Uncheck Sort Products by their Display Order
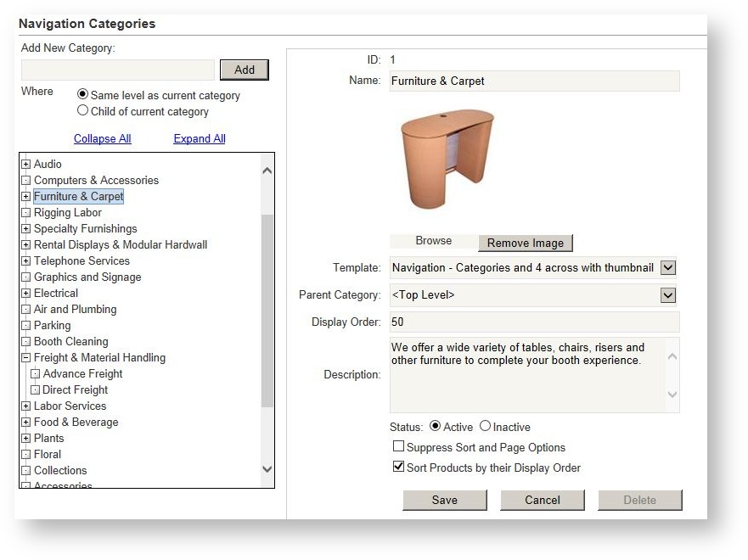 tap(398, 467)
